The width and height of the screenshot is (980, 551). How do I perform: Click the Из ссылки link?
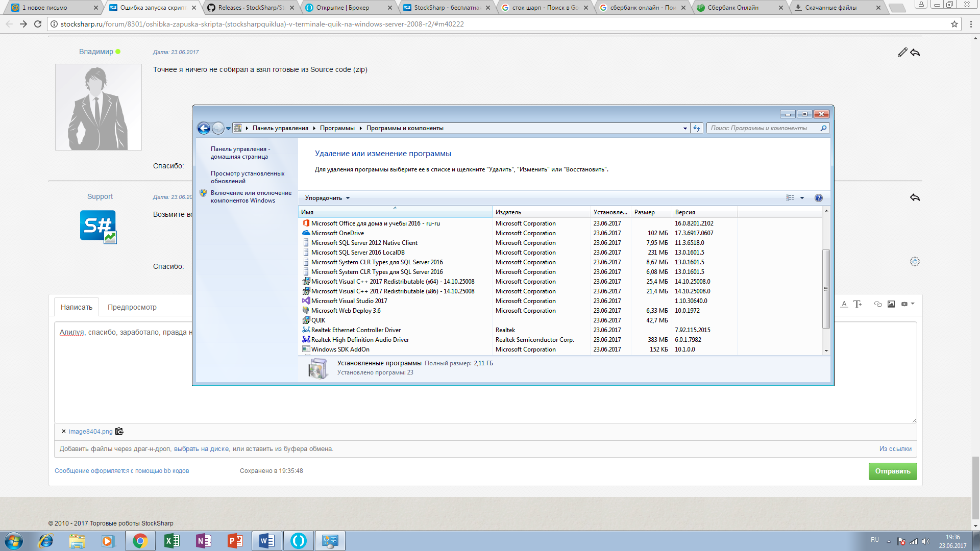pos(895,449)
